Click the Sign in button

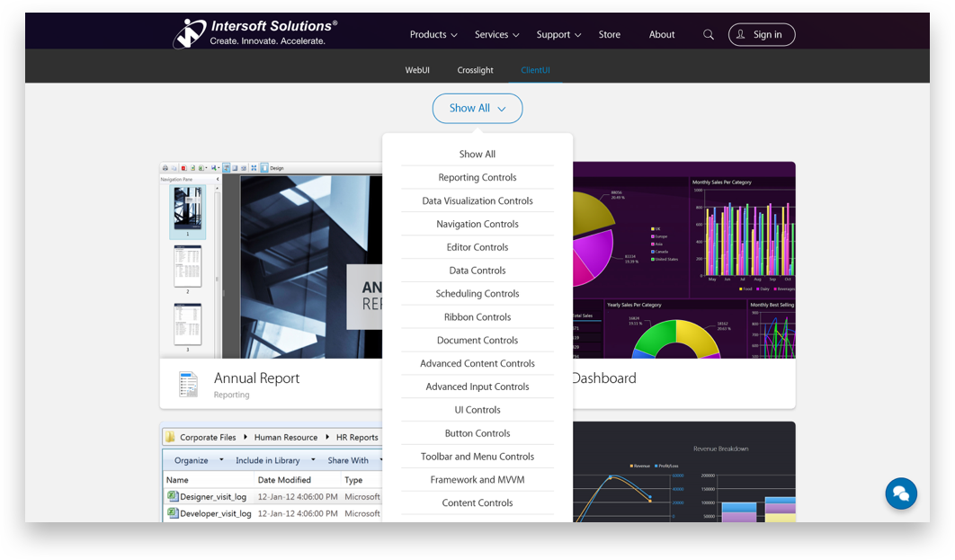click(762, 35)
